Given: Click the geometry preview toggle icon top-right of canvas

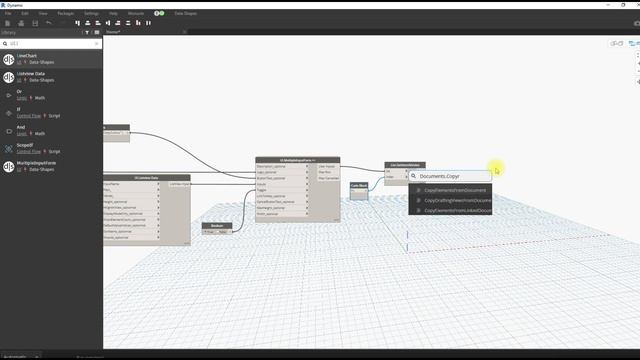Looking at the screenshot, I should [617, 43].
